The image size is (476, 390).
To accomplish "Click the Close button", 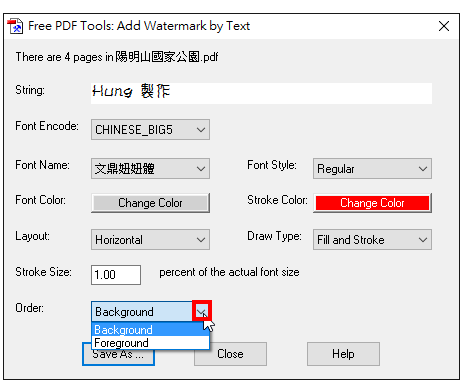I will tap(230, 354).
